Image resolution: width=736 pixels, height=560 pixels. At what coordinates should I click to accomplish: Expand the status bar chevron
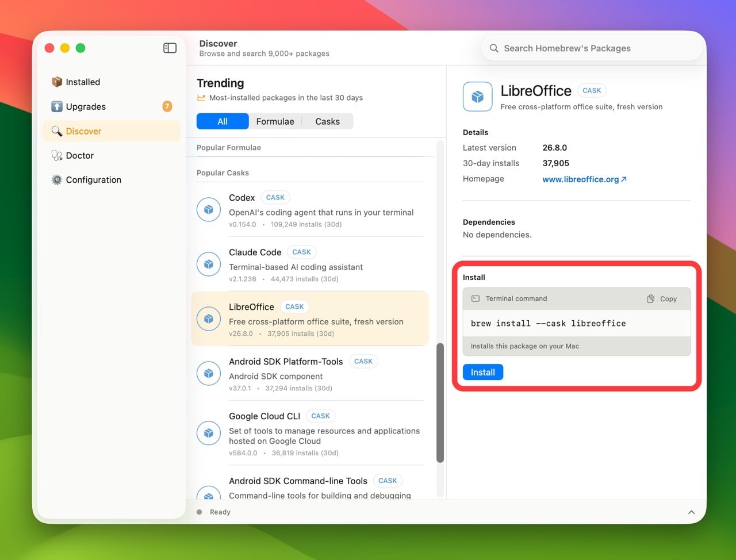pos(691,512)
